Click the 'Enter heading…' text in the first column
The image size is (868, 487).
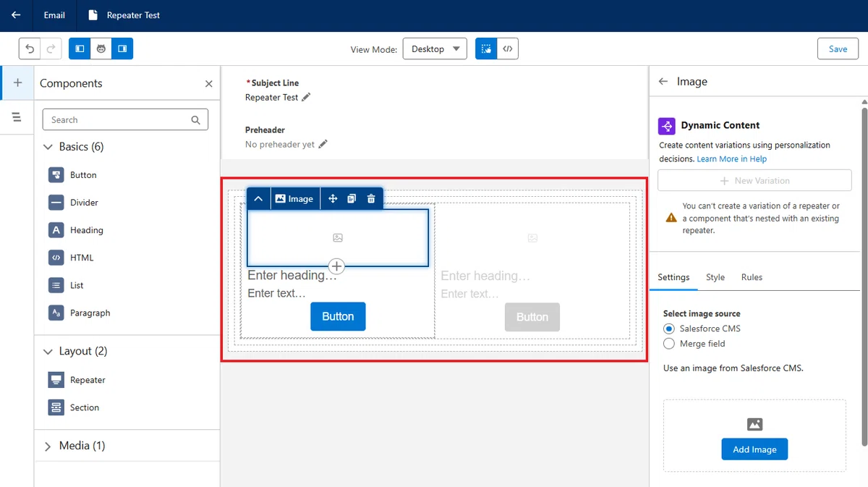pos(292,275)
